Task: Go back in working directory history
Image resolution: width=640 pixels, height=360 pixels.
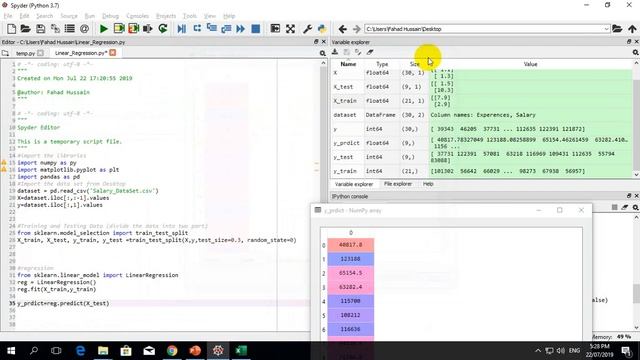Action: 343,29
